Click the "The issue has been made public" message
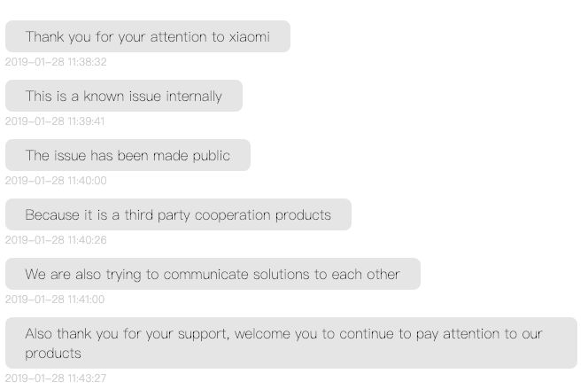The width and height of the screenshot is (588, 389). [128, 156]
